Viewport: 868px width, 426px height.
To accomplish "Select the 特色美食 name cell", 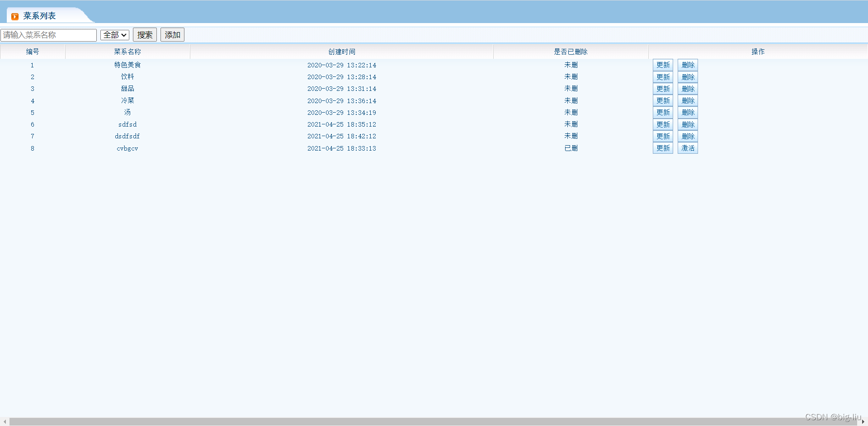I will [x=127, y=65].
